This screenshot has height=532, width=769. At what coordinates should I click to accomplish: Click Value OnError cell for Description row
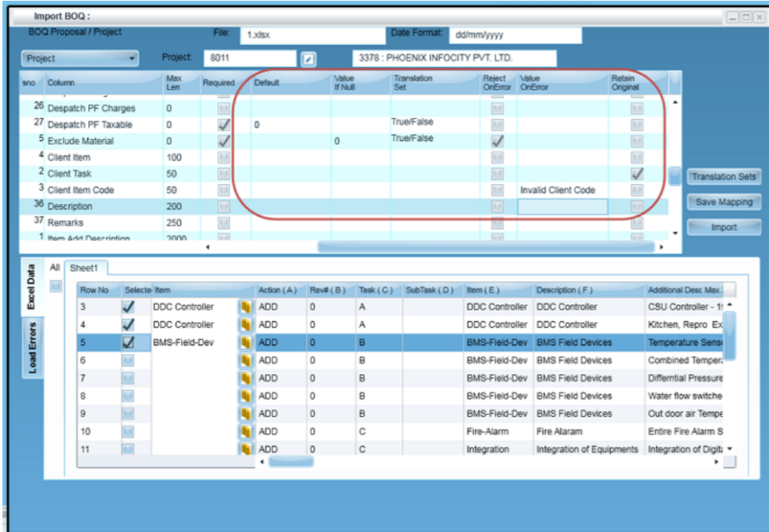click(x=562, y=207)
